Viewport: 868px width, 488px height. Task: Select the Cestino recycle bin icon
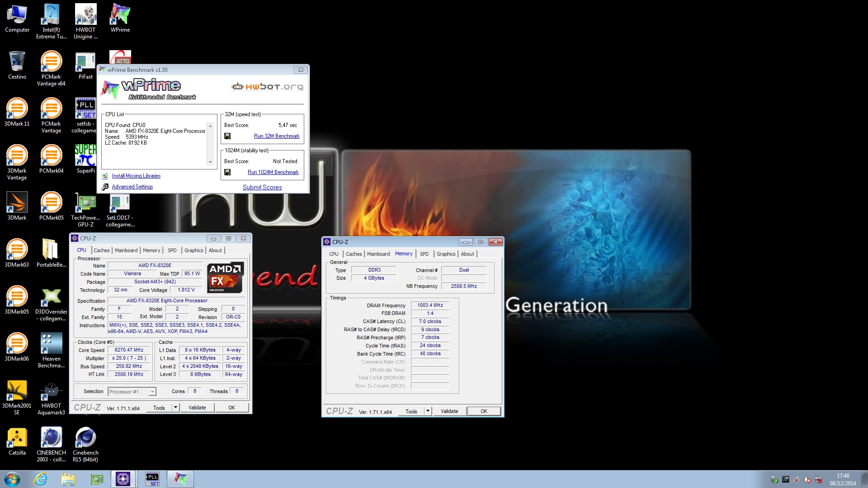[17, 66]
